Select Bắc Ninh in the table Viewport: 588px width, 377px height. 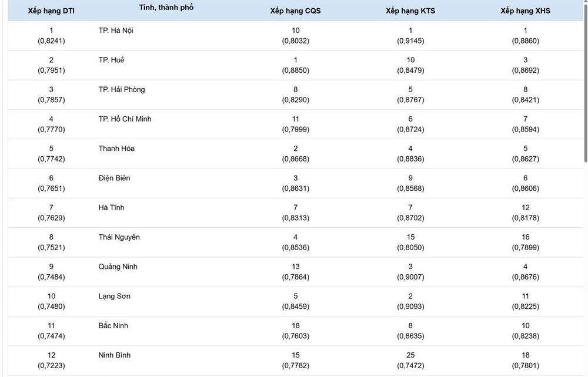(113, 325)
